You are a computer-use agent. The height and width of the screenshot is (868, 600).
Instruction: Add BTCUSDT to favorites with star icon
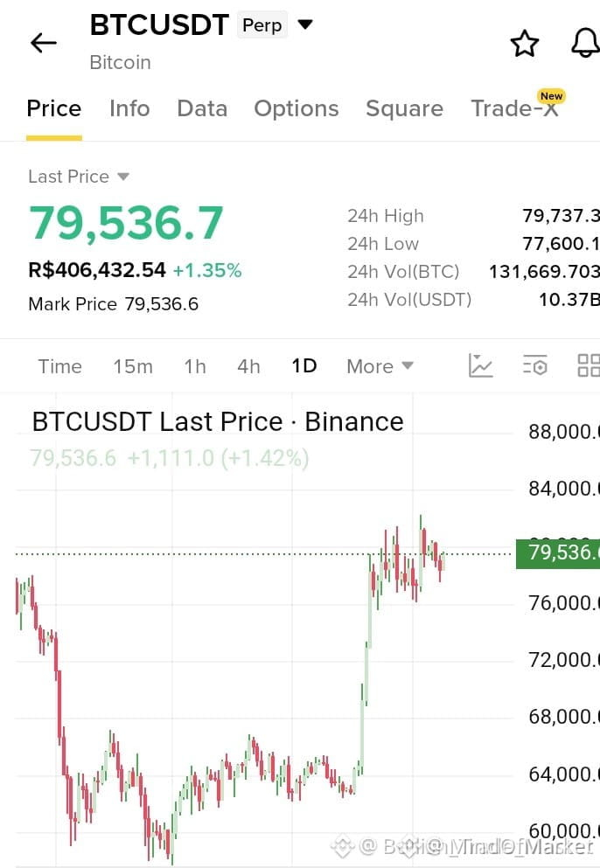[524, 44]
